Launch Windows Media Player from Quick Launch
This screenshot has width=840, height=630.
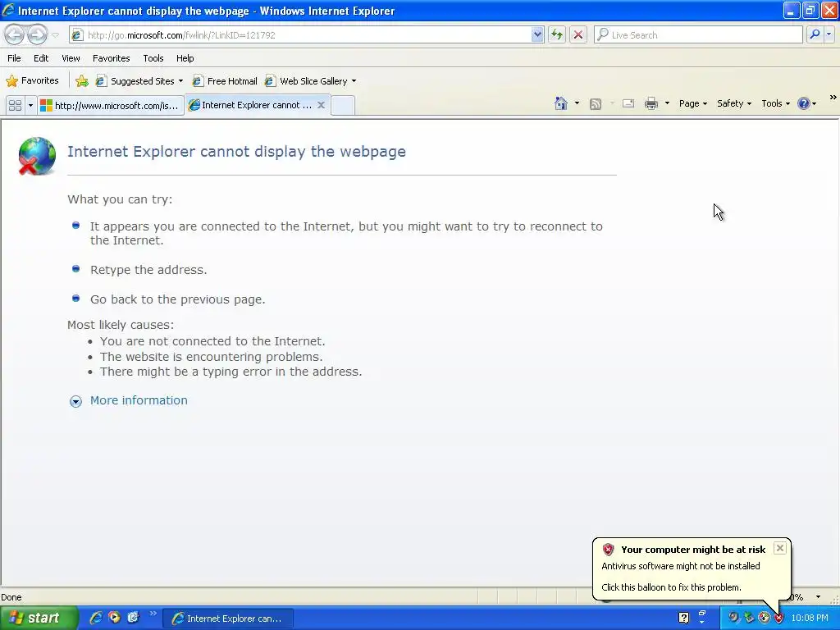click(x=114, y=618)
